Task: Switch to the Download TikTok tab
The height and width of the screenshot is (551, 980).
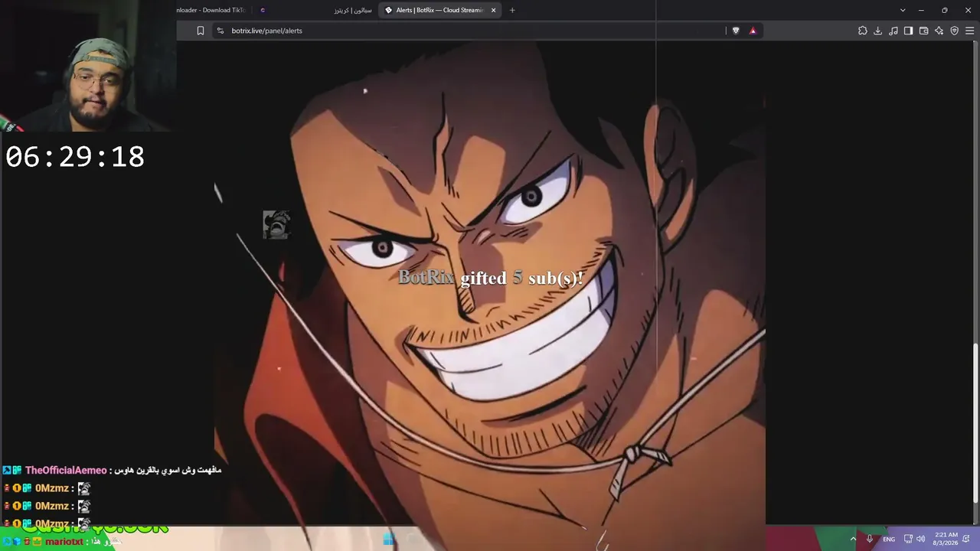Action: [212, 10]
